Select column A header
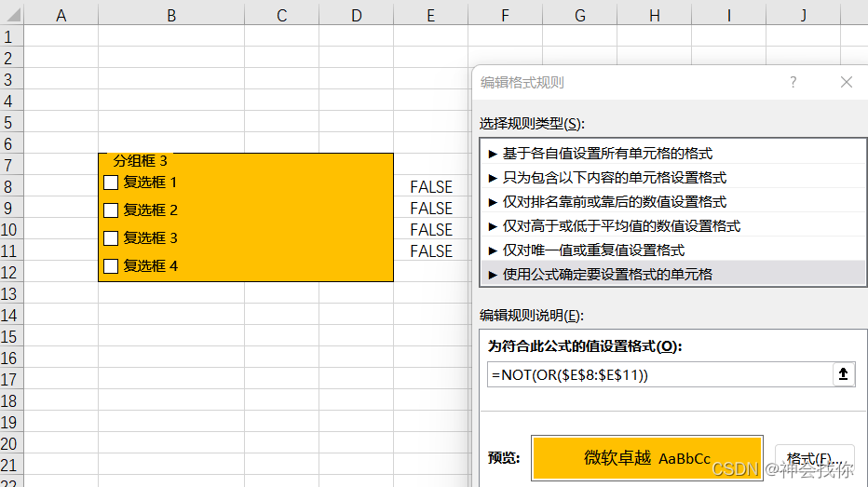The width and height of the screenshot is (868, 487). pos(61,16)
